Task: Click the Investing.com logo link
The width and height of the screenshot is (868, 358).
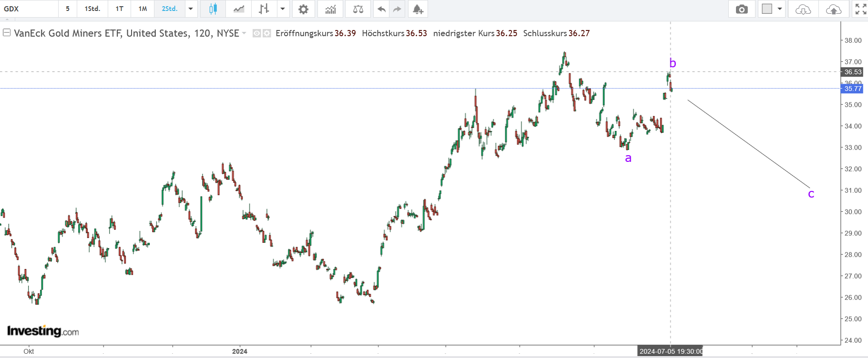Action: tap(43, 331)
